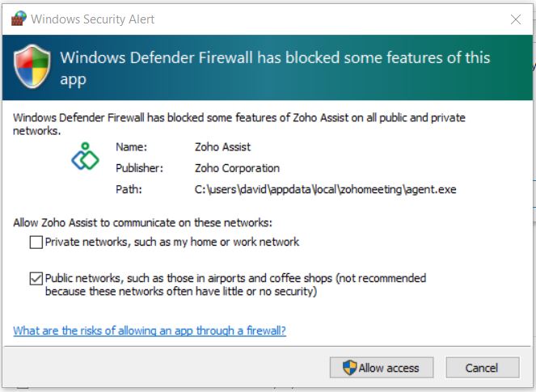
Task: Click the Private networks label text
Action: click(x=172, y=242)
